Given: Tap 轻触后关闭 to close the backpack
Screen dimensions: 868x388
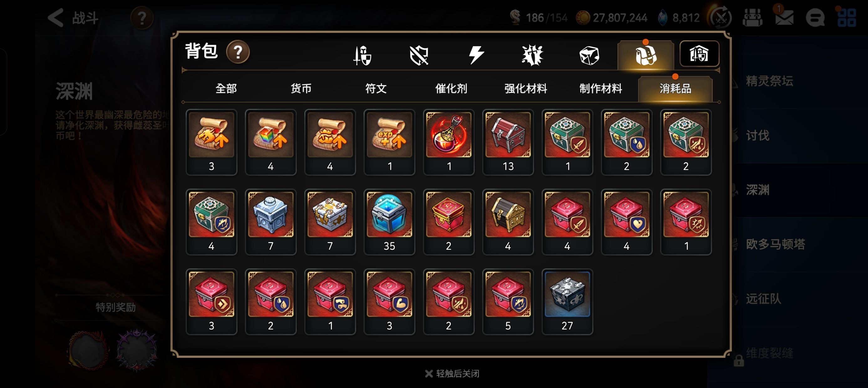Looking at the screenshot, I should [x=452, y=373].
